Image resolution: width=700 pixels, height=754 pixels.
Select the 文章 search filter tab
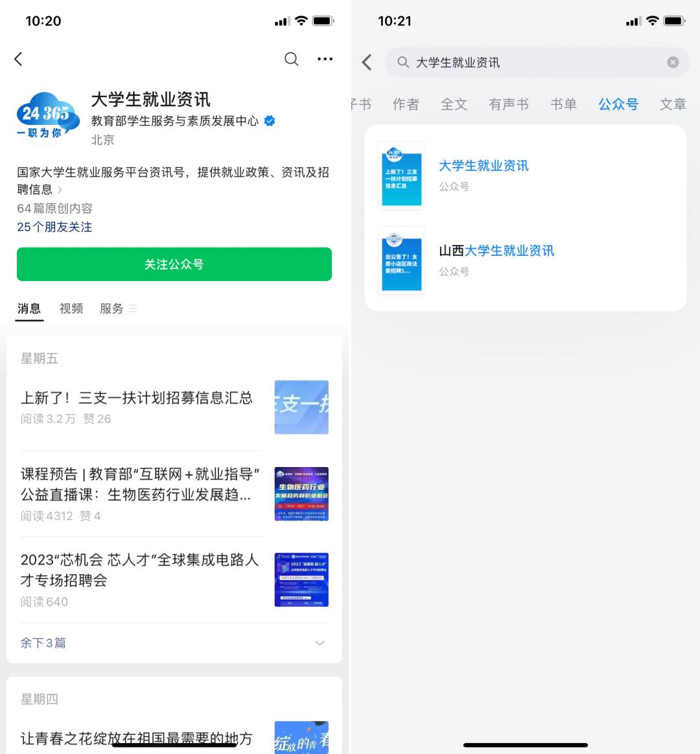click(x=673, y=104)
